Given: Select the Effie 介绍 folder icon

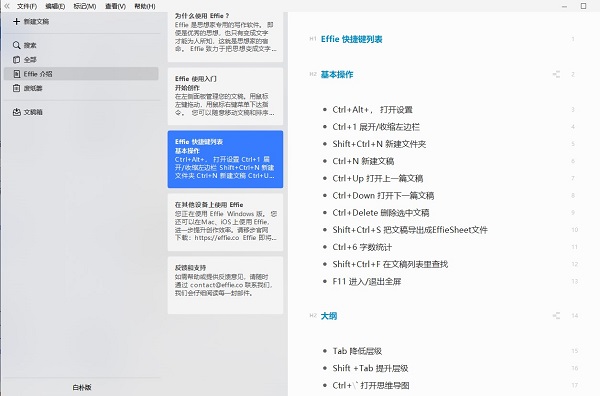Looking at the screenshot, I should (x=16, y=74).
